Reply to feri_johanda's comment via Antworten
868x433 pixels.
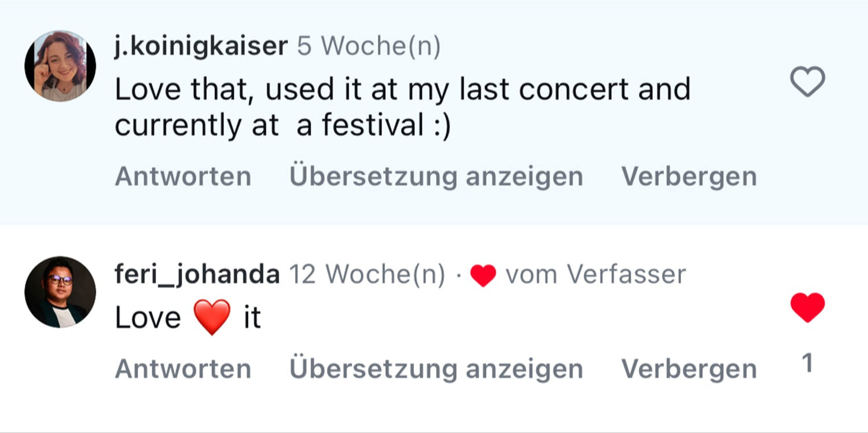point(183,369)
